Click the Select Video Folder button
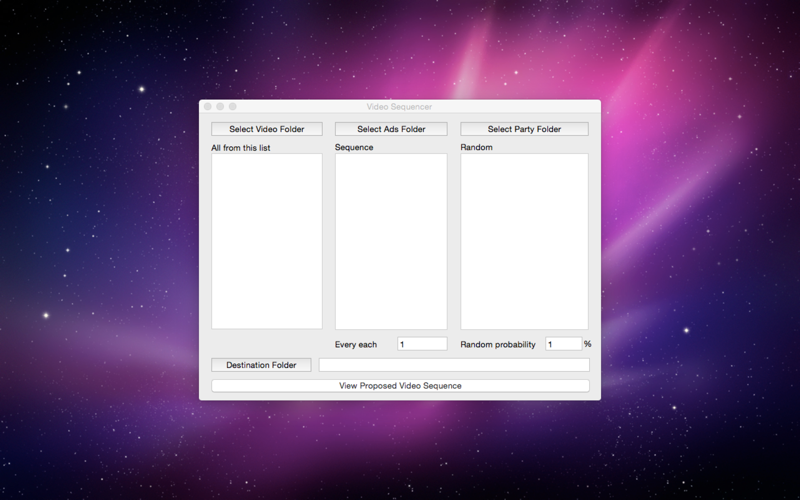Viewport: 800px width, 500px height. [x=267, y=129]
